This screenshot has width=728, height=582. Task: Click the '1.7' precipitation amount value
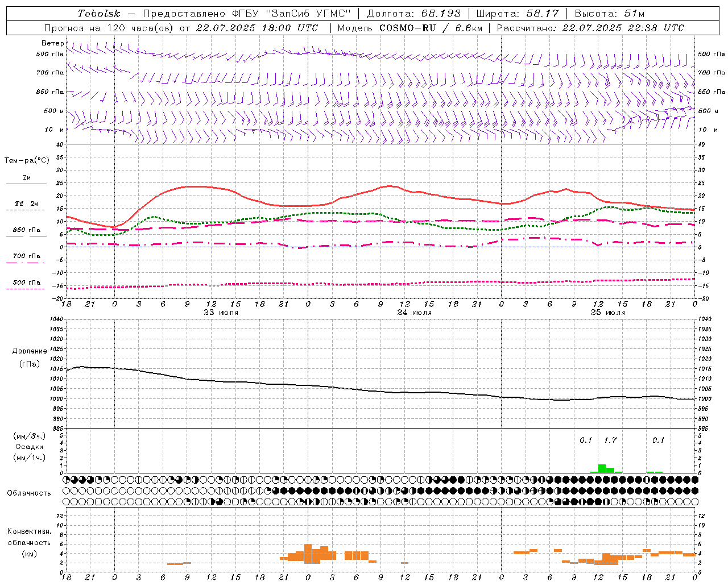pos(610,440)
